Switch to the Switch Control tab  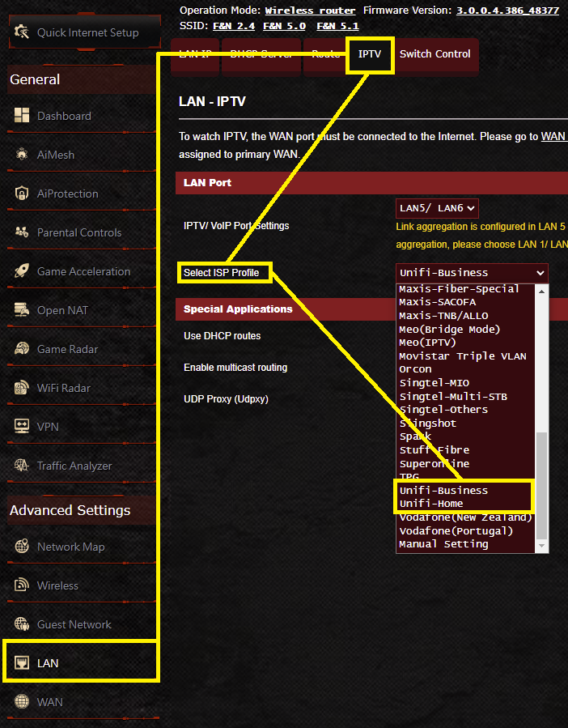[434, 54]
